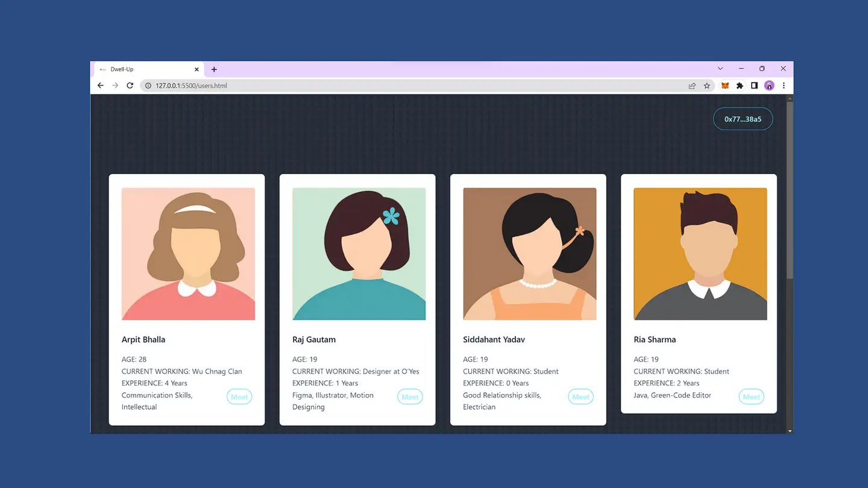This screenshot has width=868, height=488.
Task: Click 'EXPERIENCE: 0 Years'
Action: [x=495, y=383]
